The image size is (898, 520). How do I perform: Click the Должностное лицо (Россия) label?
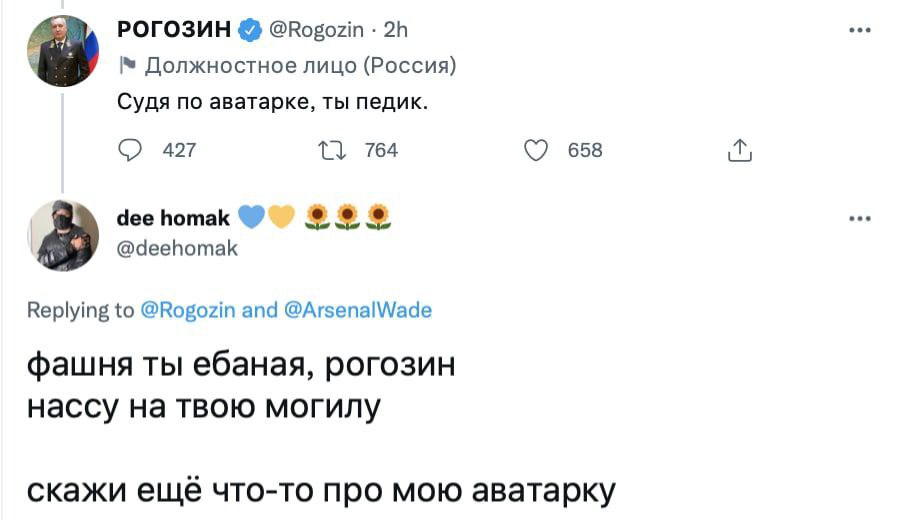(301, 66)
